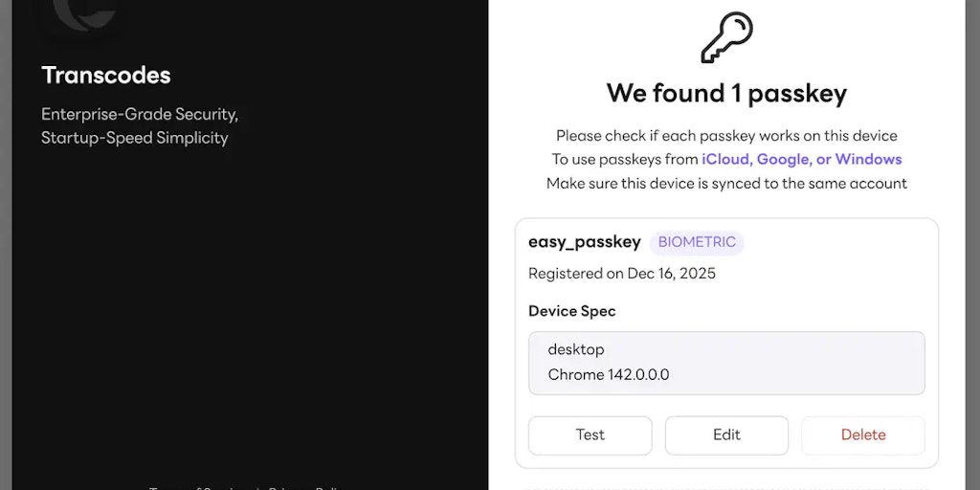Click "Please check if each passkey works" text
The width and height of the screenshot is (980, 490).
(726, 136)
